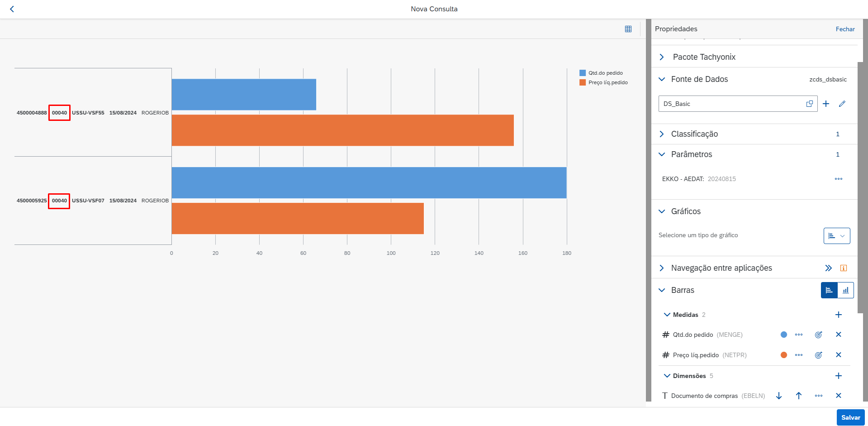The height and width of the screenshot is (426, 868).
Task: Click Fechar to close properties
Action: tap(845, 29)
